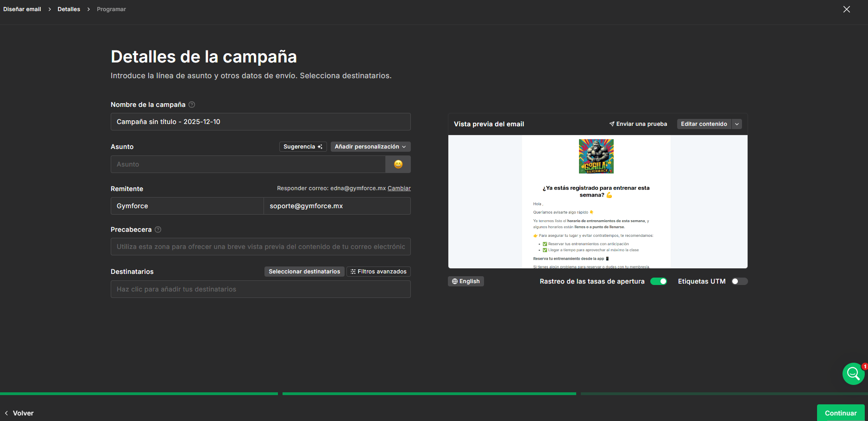Click Seleccionar destinatarios
The width and height of the screenshot is (868, 421).
coord(304,272)
